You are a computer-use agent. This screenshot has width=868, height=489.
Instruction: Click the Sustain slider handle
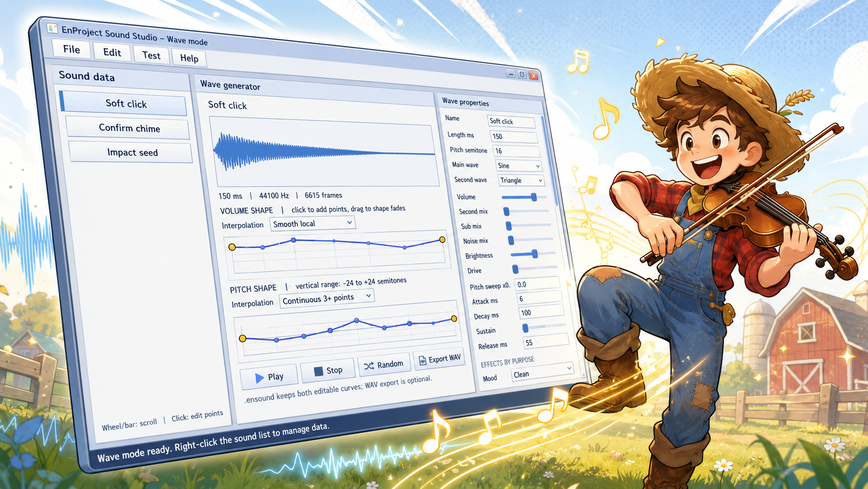coord(525,328)
